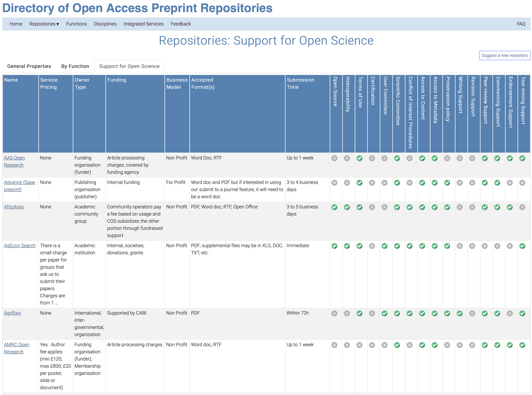Click AMRC Open Research Terms of Use cross icon

(359, 345)
